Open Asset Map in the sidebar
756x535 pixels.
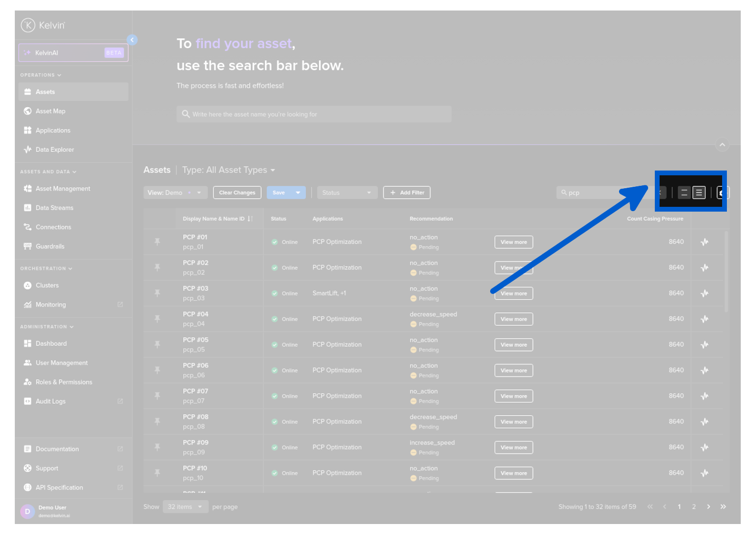[x=50, y=111]
